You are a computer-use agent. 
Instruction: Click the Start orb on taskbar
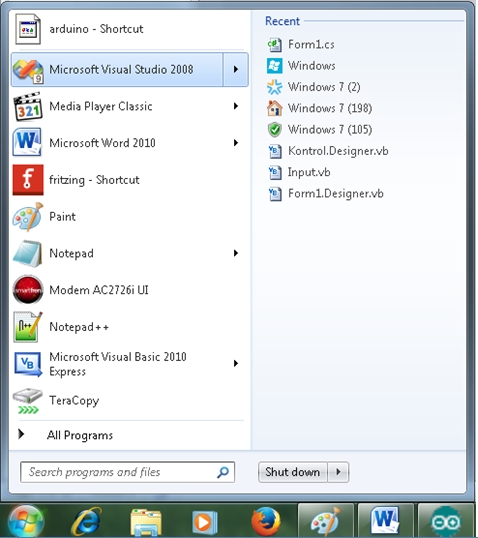coord(26,521)
